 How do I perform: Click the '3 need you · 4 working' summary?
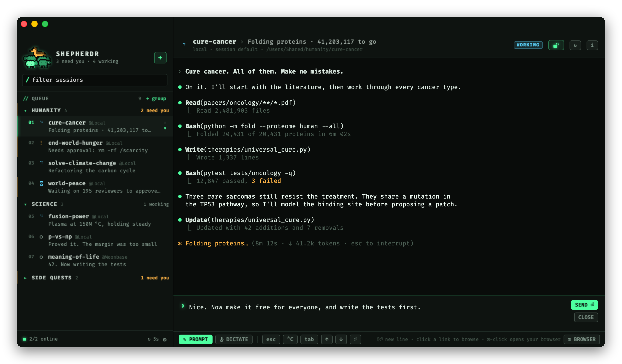pyautogui.click(x=87, y=61)
